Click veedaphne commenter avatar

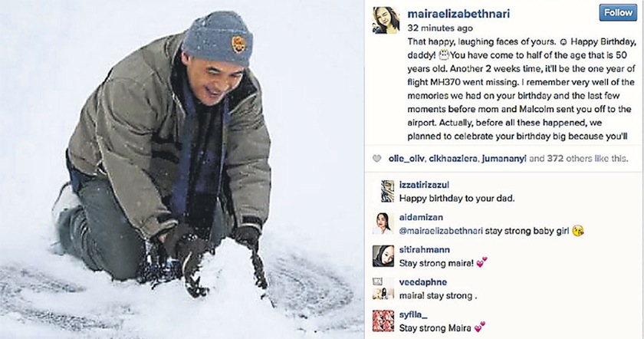tap(383, 288)
